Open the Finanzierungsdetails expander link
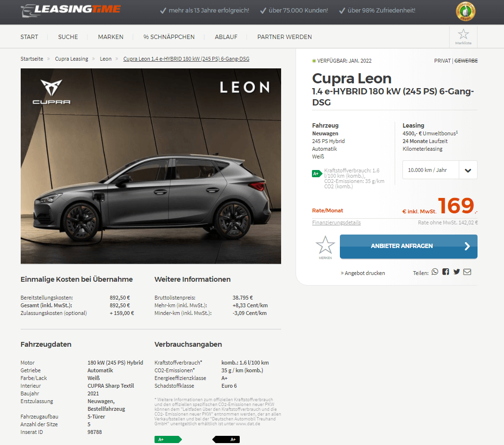Viewport: 504px width, 445px height. [336, 222]
